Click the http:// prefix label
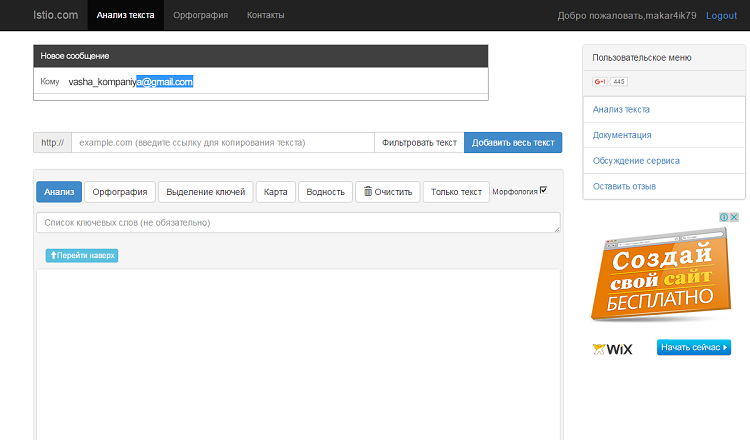750x440 pixels. 53,143
